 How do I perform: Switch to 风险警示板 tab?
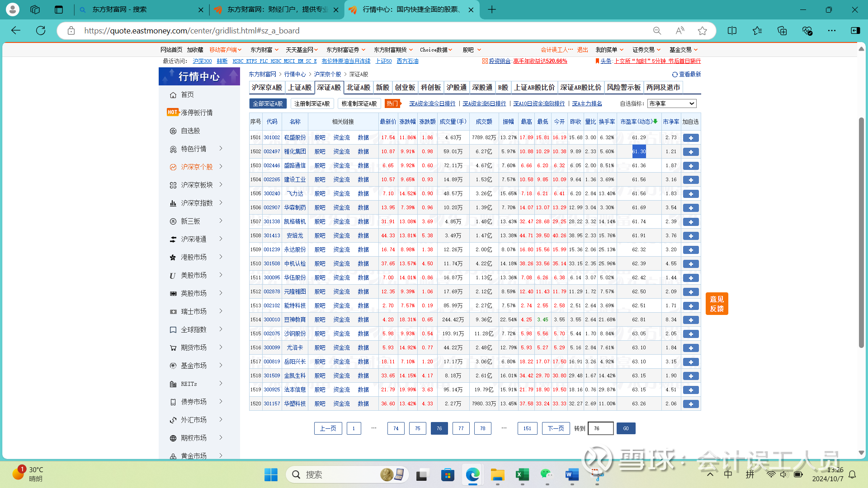tap(624, 88)
